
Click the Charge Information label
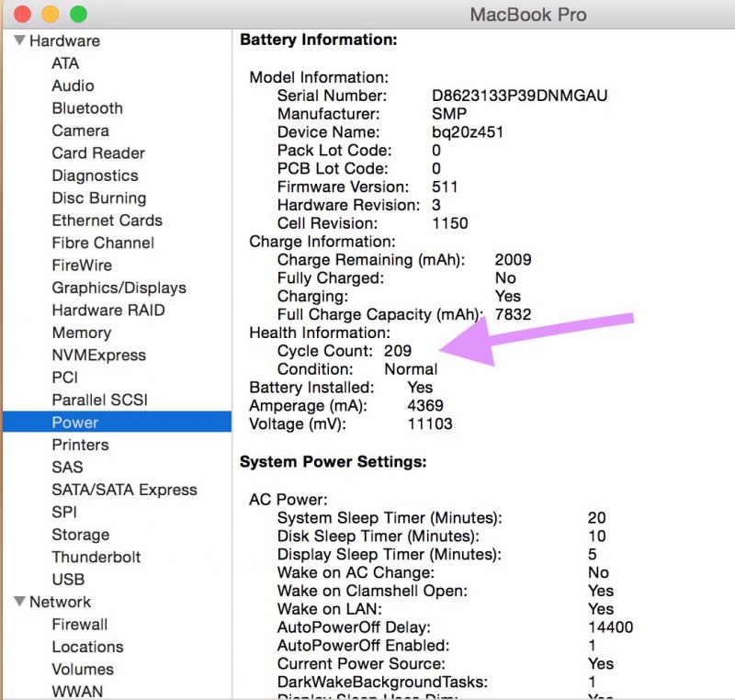pos(322,242)
